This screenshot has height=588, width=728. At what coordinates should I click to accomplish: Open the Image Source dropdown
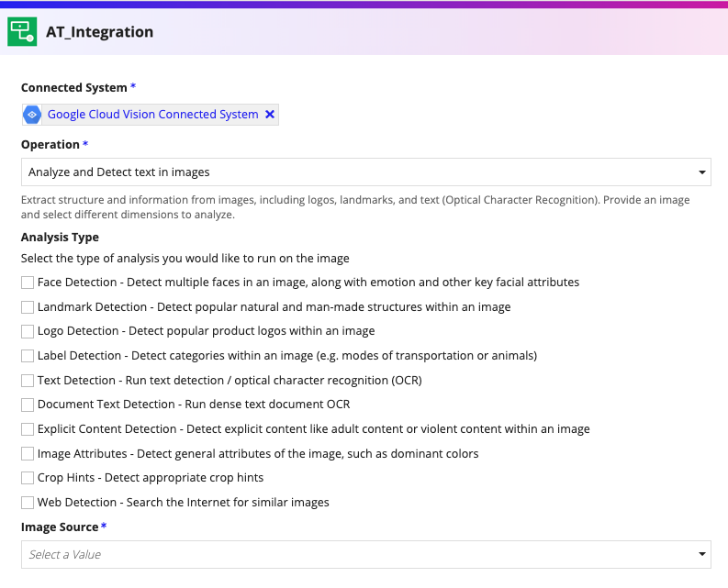click(x=366, y=555)
